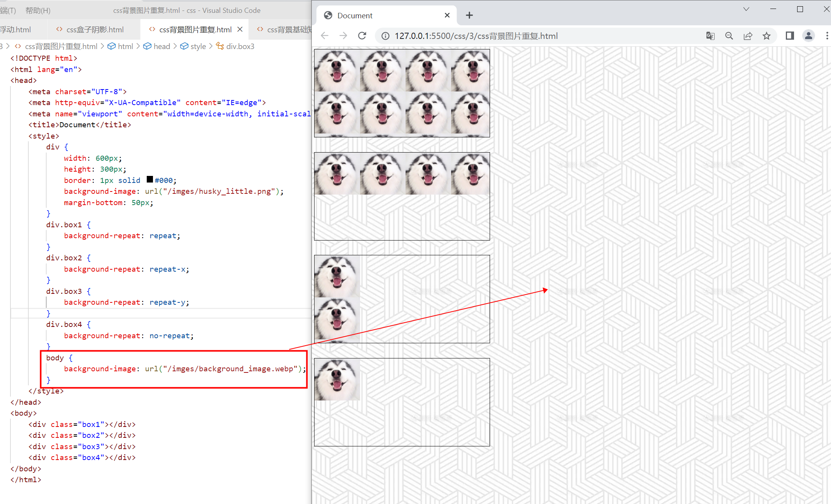The image size is (831, 504).
Task: Click box2 repeat-x husky row in browser
Action: (402, 174)
